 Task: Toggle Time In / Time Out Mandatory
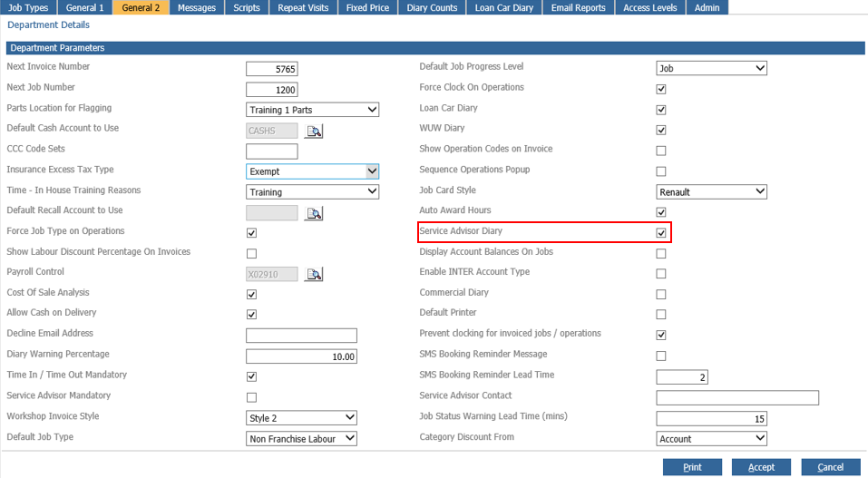pos(251,376)
